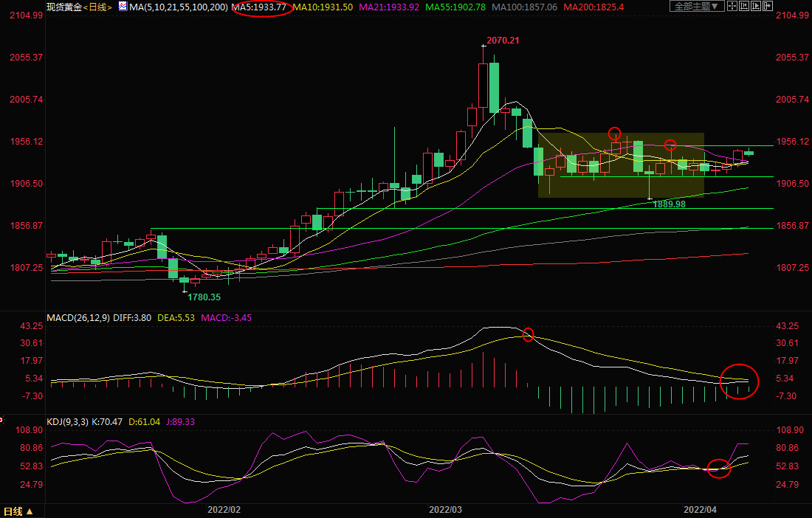Click the red circle marker on the MACD crossover

click(x=528, y=334)
